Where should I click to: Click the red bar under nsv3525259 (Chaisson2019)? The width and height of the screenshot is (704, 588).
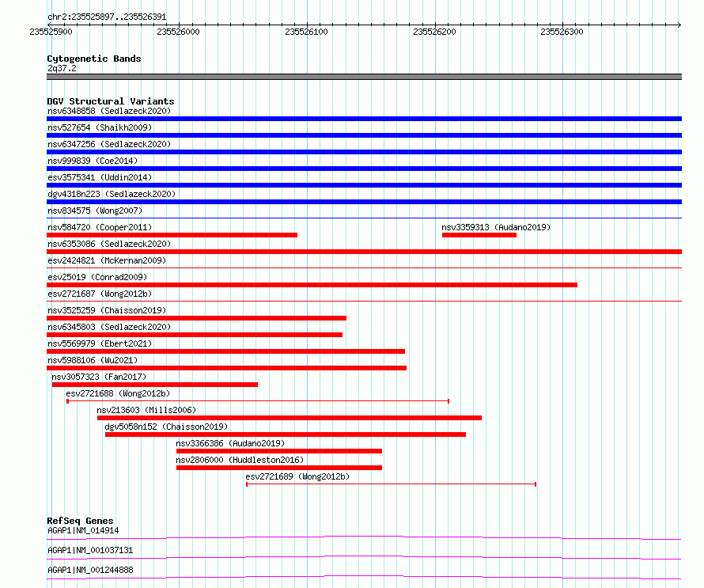[x=196, y=318]
